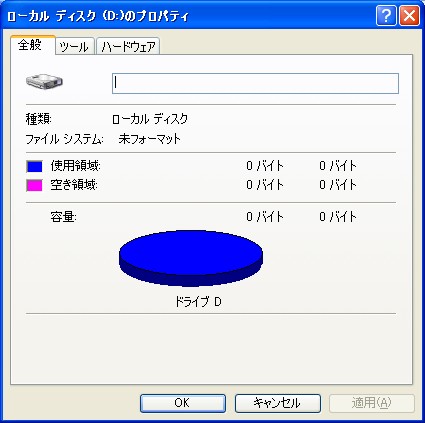Click the ローカル ディスク type value
The width and height of the screenshot is (425, 423).
point(150,119)
